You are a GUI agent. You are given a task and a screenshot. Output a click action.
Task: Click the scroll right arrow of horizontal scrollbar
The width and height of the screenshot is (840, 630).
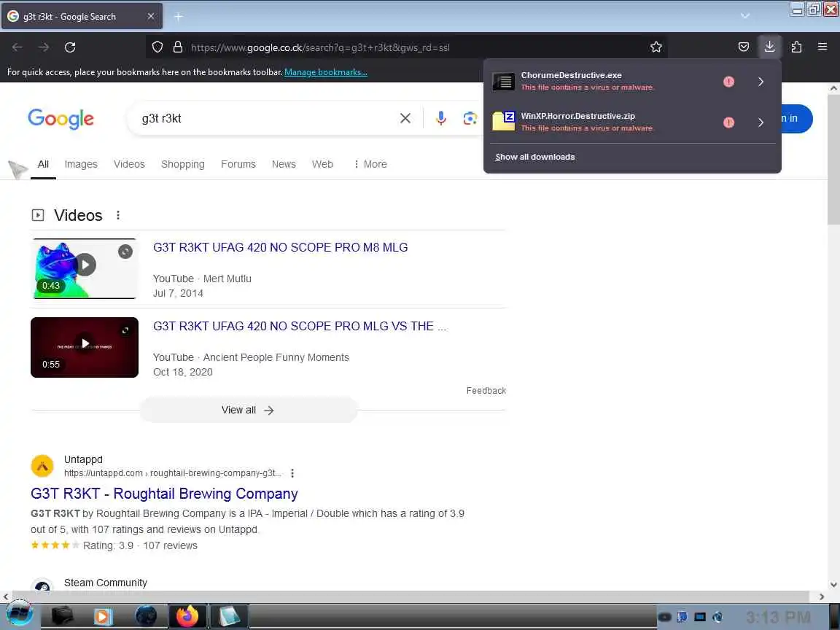[822, 596]
